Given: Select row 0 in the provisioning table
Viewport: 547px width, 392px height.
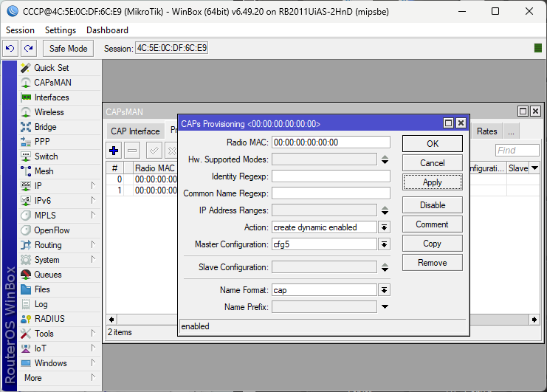Looking at the screenshot, I should pos(142,179).
